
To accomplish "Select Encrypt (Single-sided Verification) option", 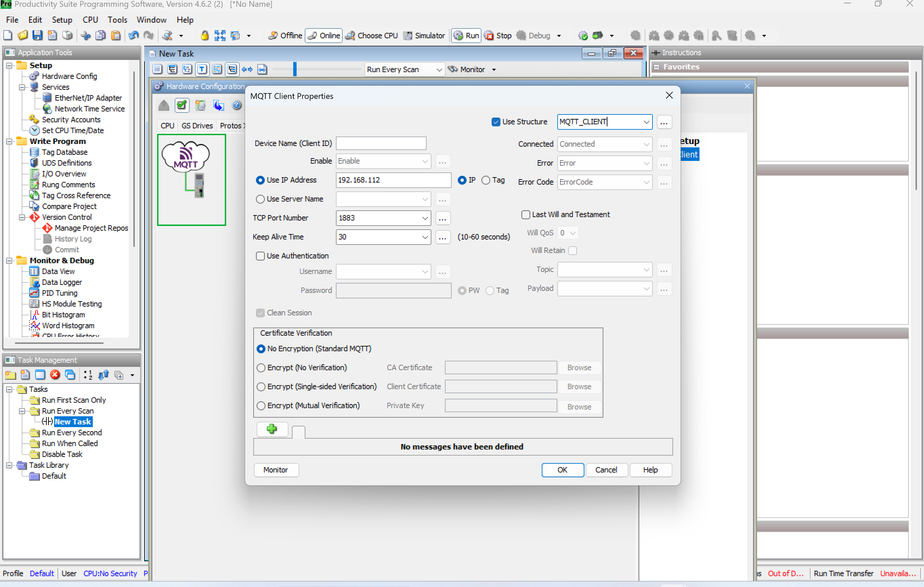I will [x=261, y=386].
